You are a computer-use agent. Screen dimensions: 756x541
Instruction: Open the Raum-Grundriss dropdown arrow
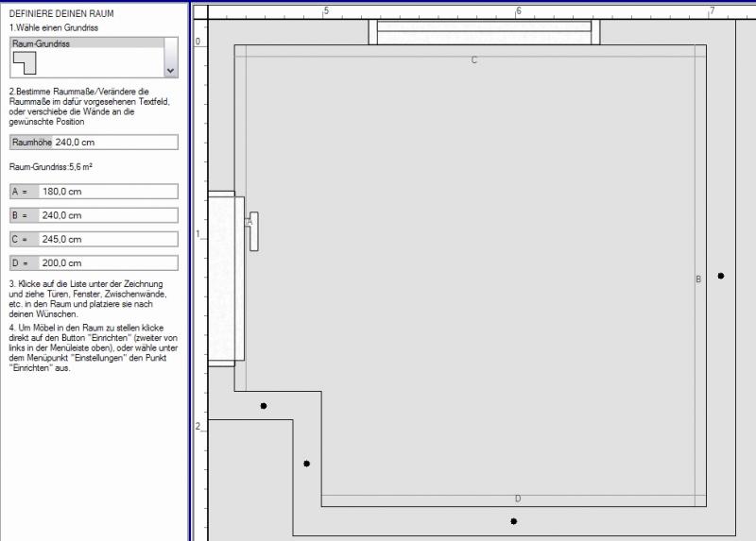[x=170, y=70]
